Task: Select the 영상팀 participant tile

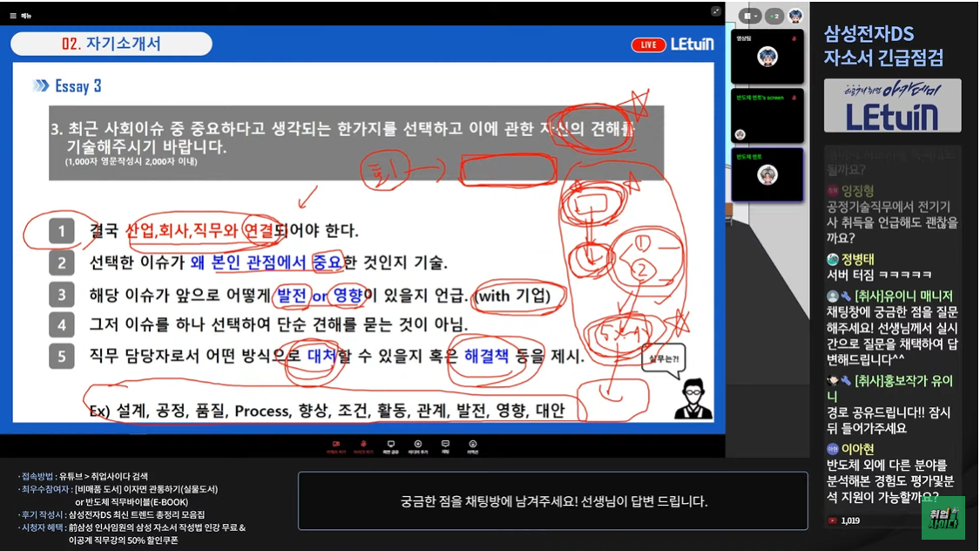Action: pyautogui.click(x=767, y=57)
